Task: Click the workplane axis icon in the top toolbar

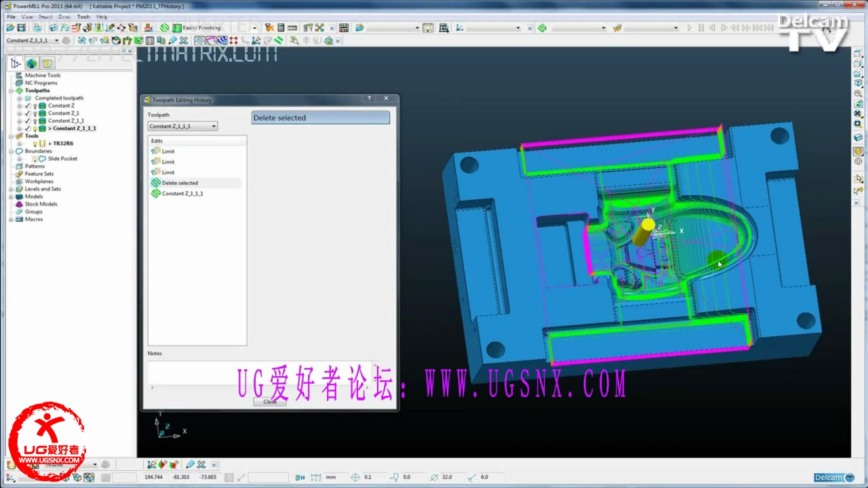Action: point(459,28)
